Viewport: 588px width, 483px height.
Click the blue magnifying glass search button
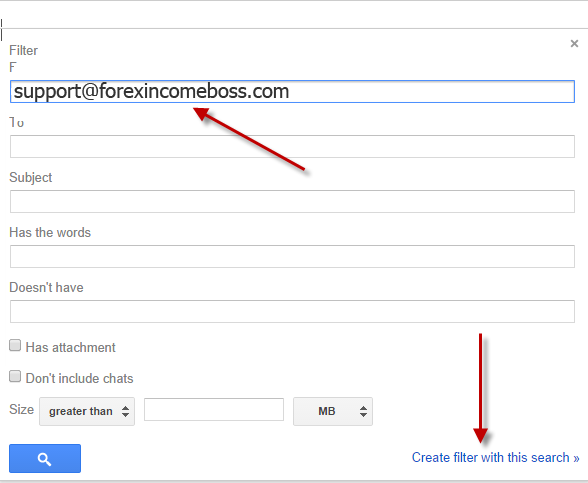(x=45, y=458)
